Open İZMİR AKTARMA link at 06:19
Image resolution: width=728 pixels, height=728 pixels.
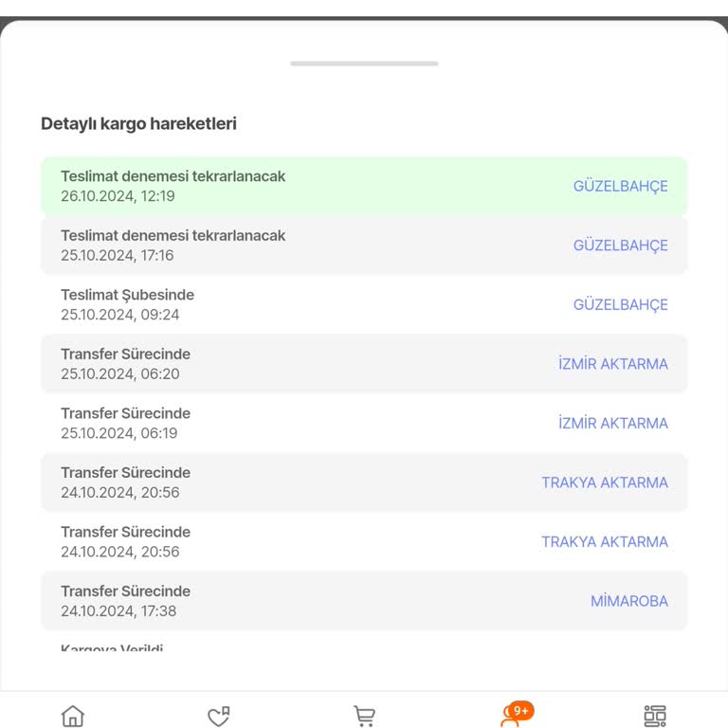tap(613, 424)
